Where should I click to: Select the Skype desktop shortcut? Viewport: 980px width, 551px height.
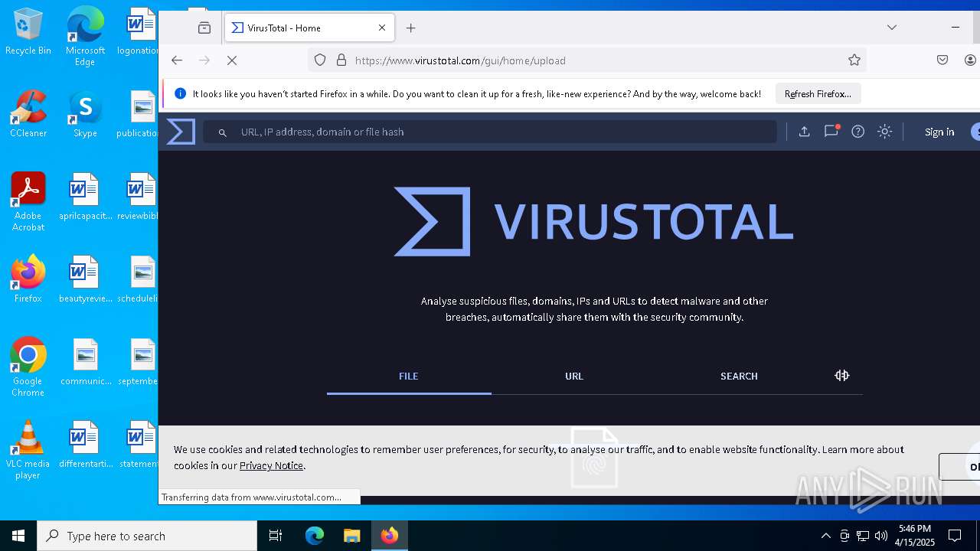click(85, 114)
